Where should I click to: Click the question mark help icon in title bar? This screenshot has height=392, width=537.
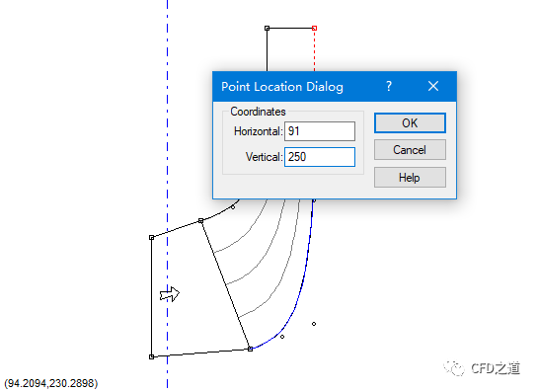[x=389, y=86]
